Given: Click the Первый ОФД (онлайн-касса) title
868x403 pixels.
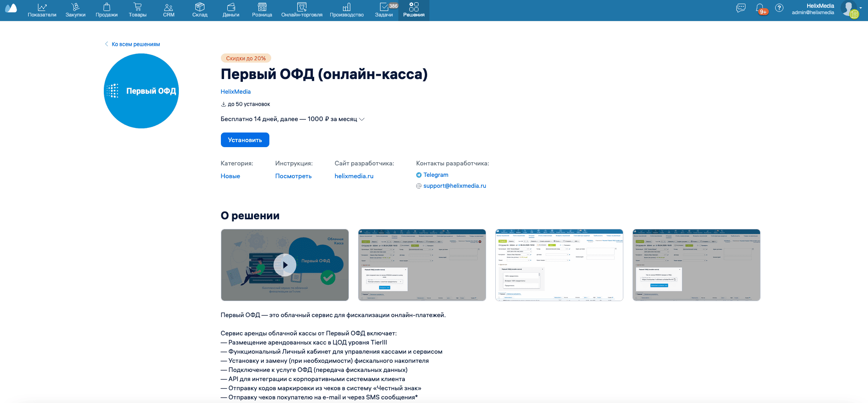Looking at the screenshot, I should click(x=324, y=74).
